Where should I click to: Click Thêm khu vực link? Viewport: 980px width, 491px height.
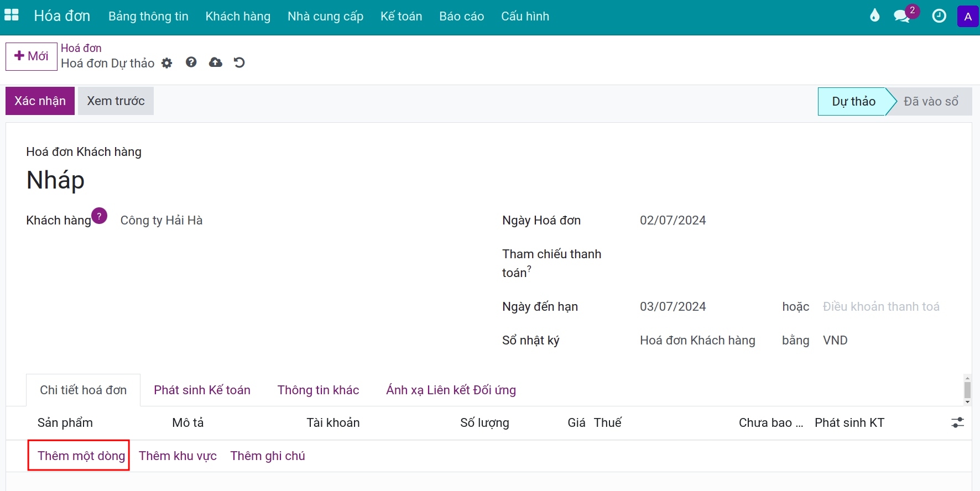coord(178,456)
